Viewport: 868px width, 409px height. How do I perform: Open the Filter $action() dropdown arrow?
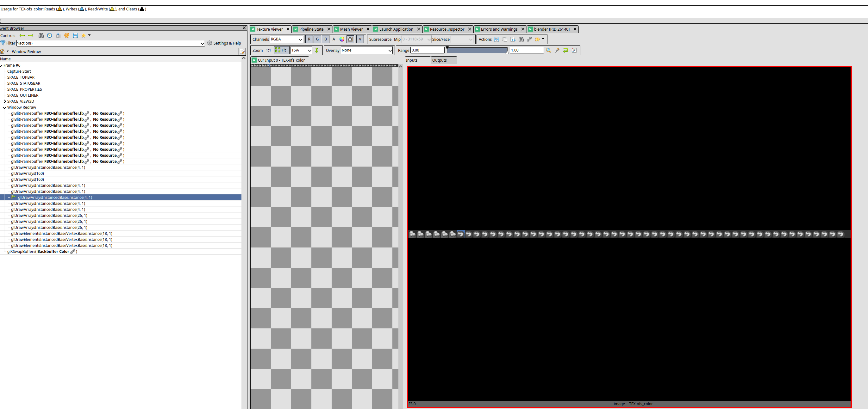202,43
